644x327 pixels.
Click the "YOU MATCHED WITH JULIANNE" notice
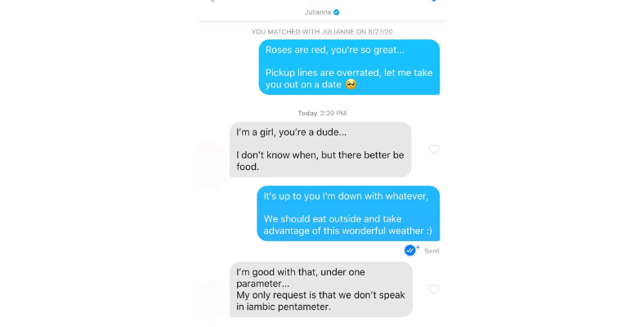tap(322, 32)
